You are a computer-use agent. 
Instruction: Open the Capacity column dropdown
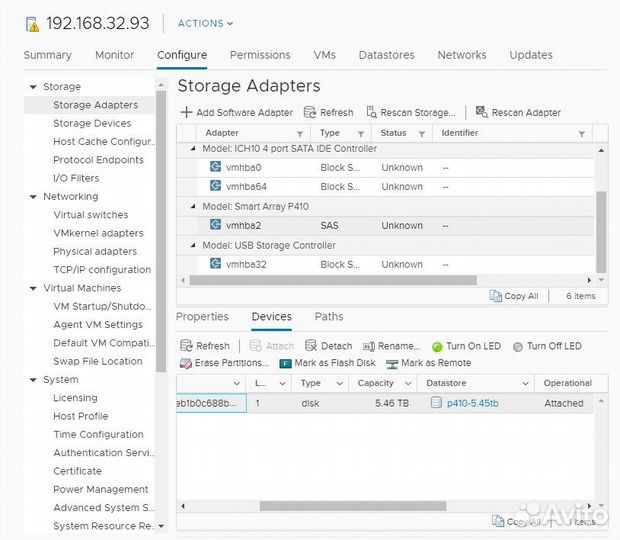point(408,383)
